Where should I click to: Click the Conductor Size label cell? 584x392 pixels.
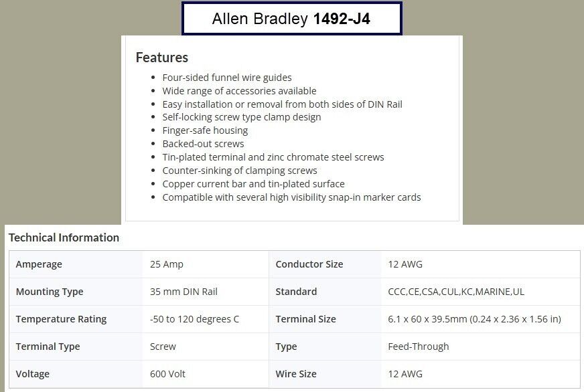tap(309, 264)
